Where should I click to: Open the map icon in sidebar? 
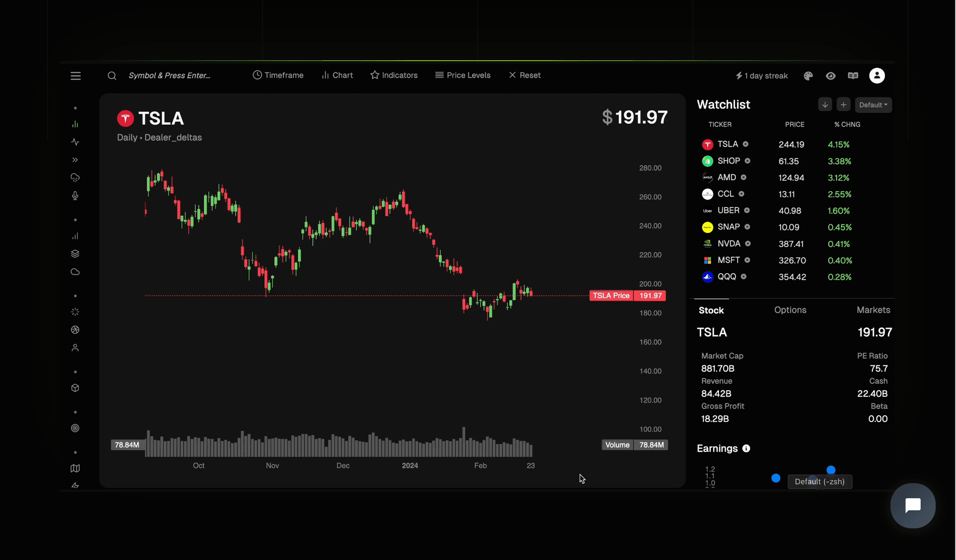coord(75,468)
